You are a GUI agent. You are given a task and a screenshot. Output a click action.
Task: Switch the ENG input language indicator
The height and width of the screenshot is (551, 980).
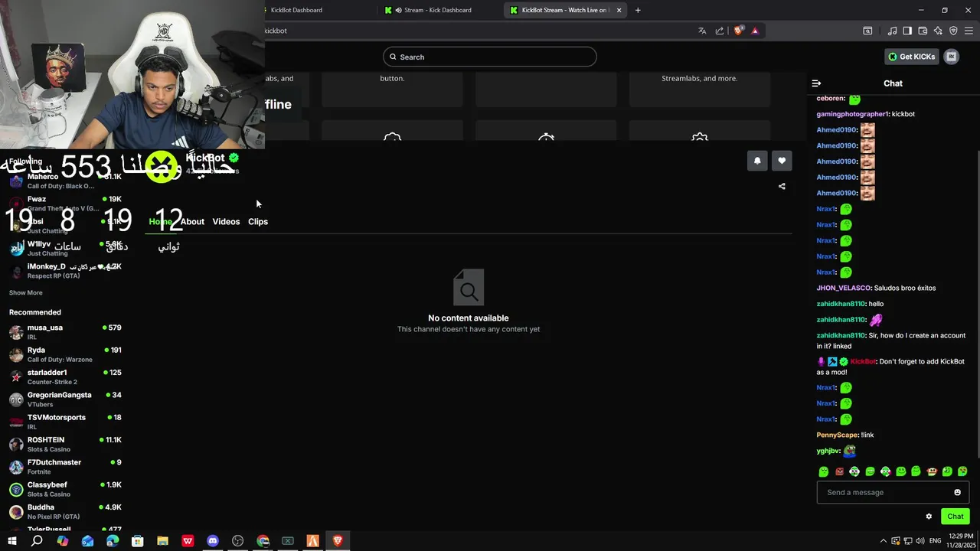point(935,541)
